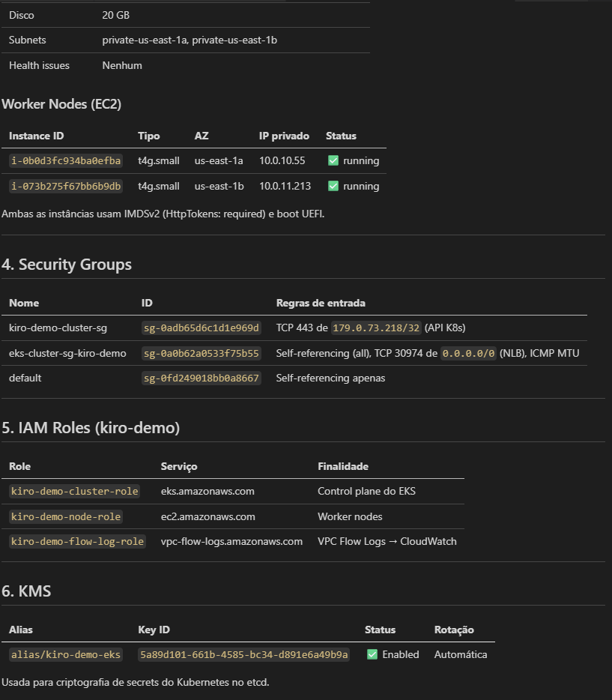Click the green check for instance i-073b275f67bb6b9db
Screen dimensions: 612x700
point(333,186)
